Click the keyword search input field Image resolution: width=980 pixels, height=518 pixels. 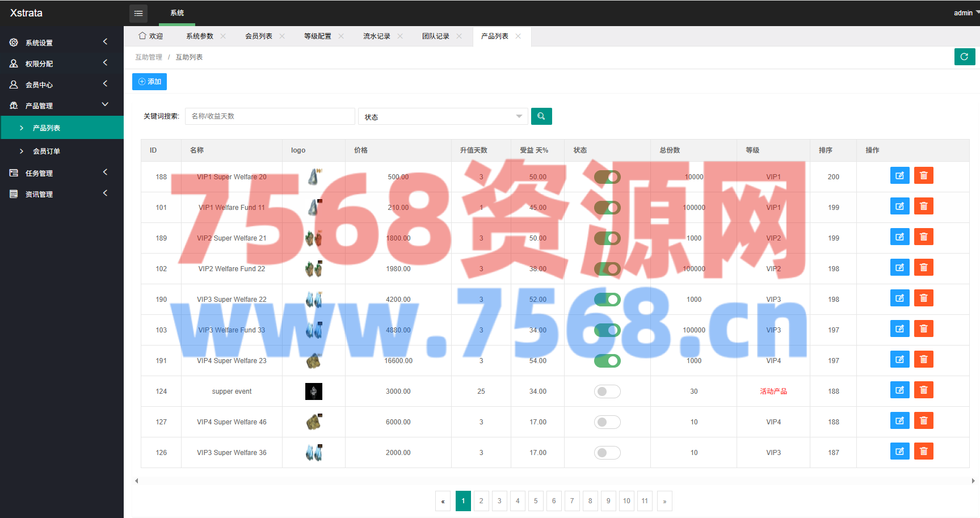[x=270, y=116]
